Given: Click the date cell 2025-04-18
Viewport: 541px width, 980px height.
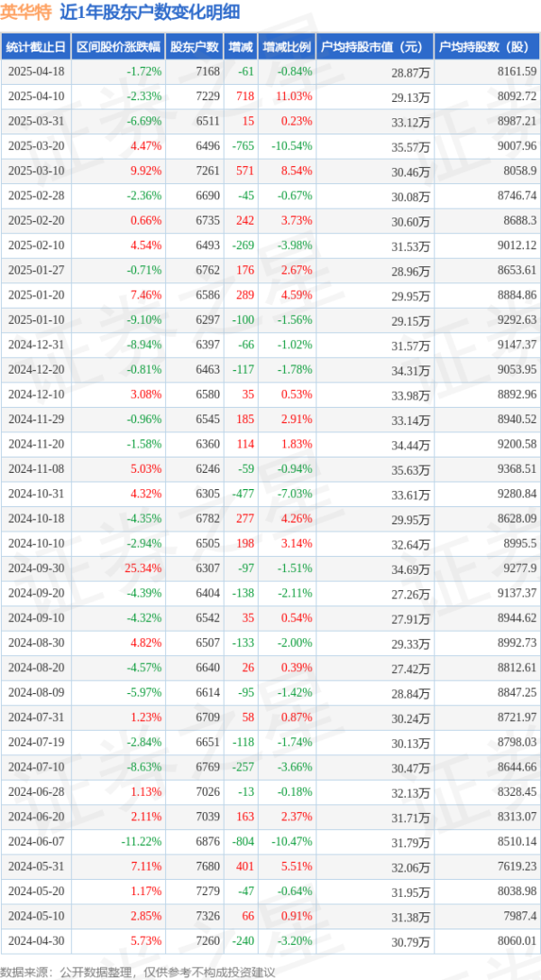Looking at the screenshot, I should pos(37,71).
